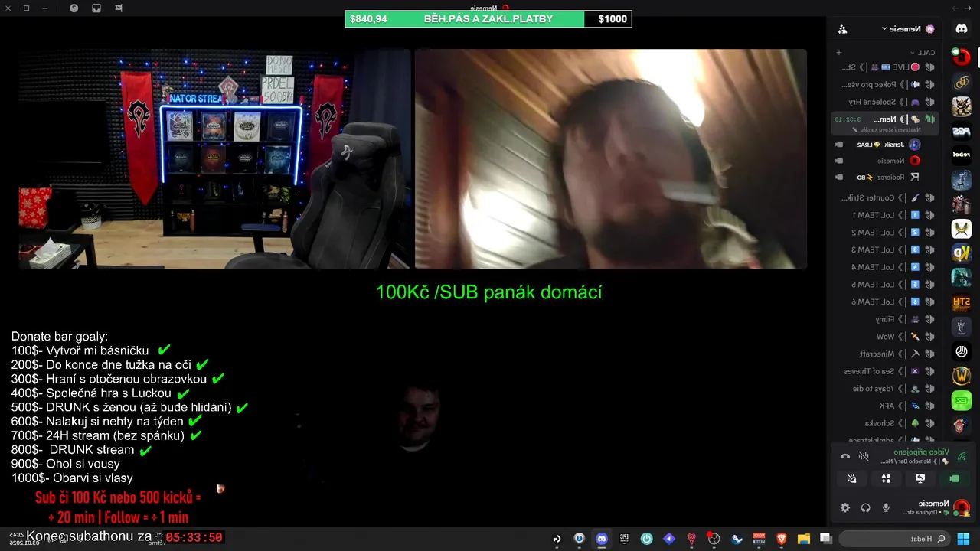Screen dimensions: 980x551
Task: Join the Filmy voice channel
Action: coord(886,319)
